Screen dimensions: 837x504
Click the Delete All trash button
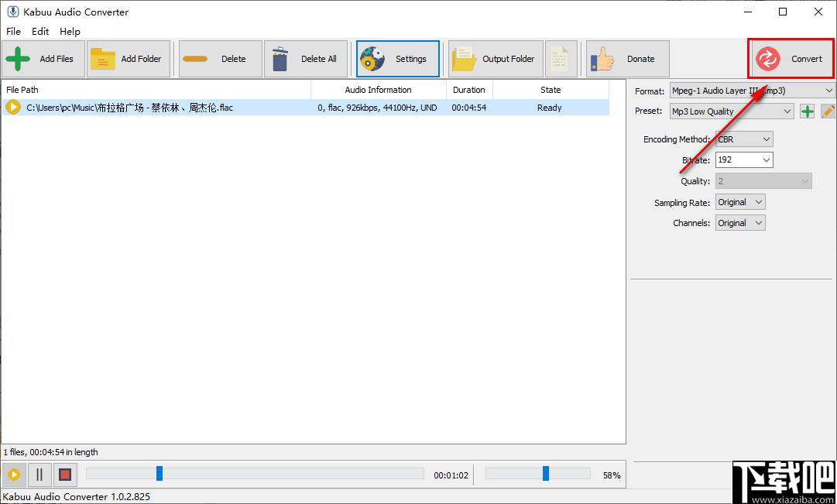tap(306, 59)
